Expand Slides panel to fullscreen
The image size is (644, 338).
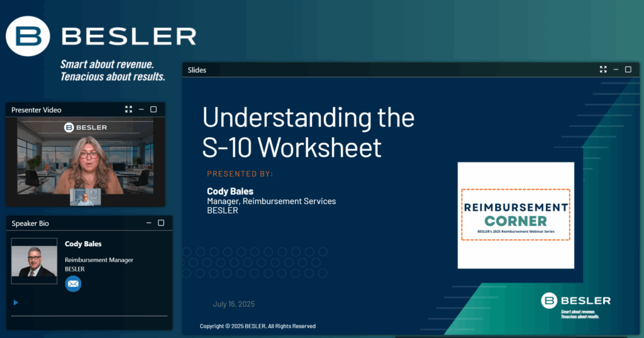(x=603, y=69)
